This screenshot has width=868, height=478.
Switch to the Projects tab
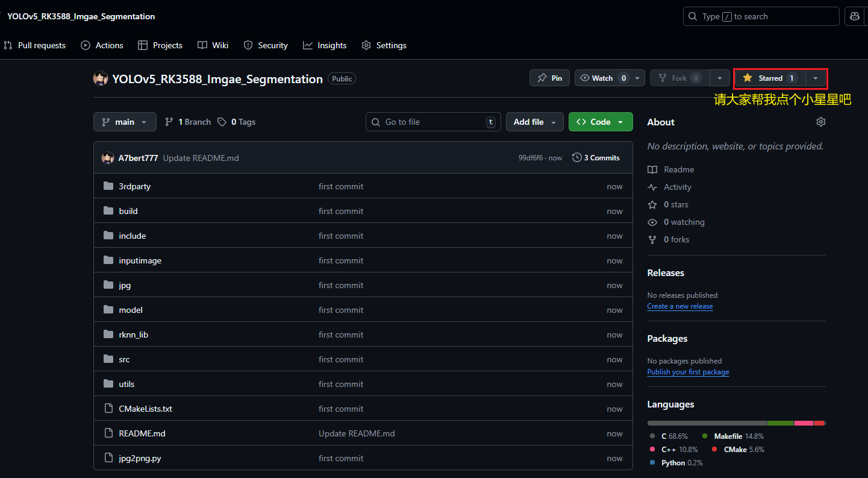160,45
